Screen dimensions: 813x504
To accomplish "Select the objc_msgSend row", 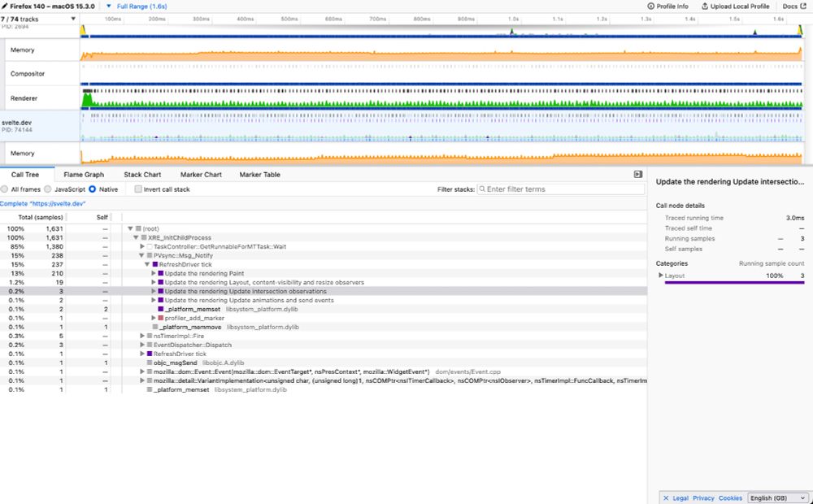I will 324,363.
